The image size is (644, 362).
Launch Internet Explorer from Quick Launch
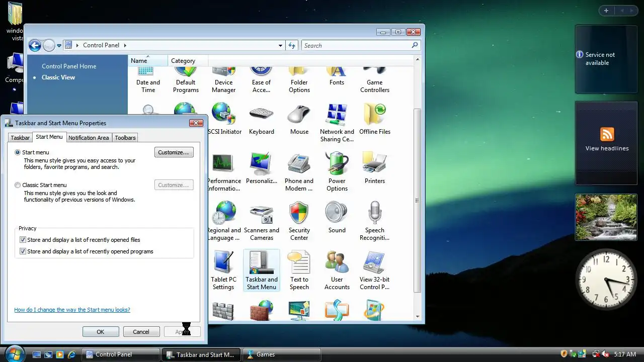pyautogui.click(x=71, y=354)
